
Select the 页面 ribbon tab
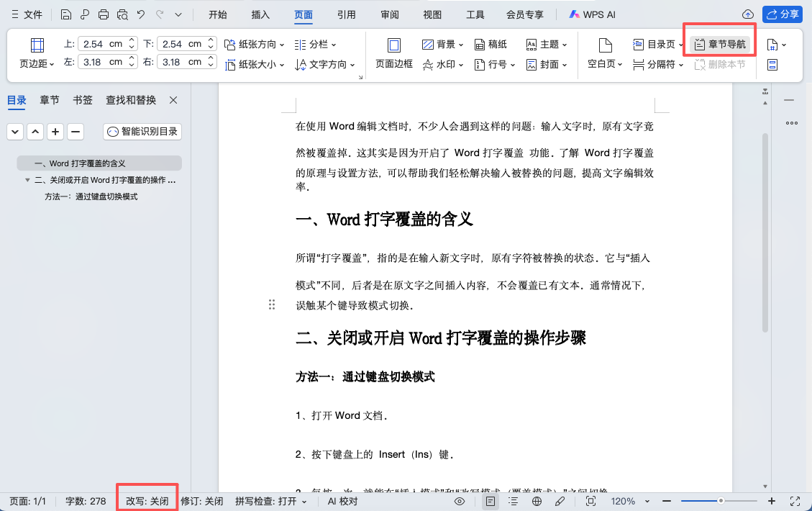click(304, 14)
